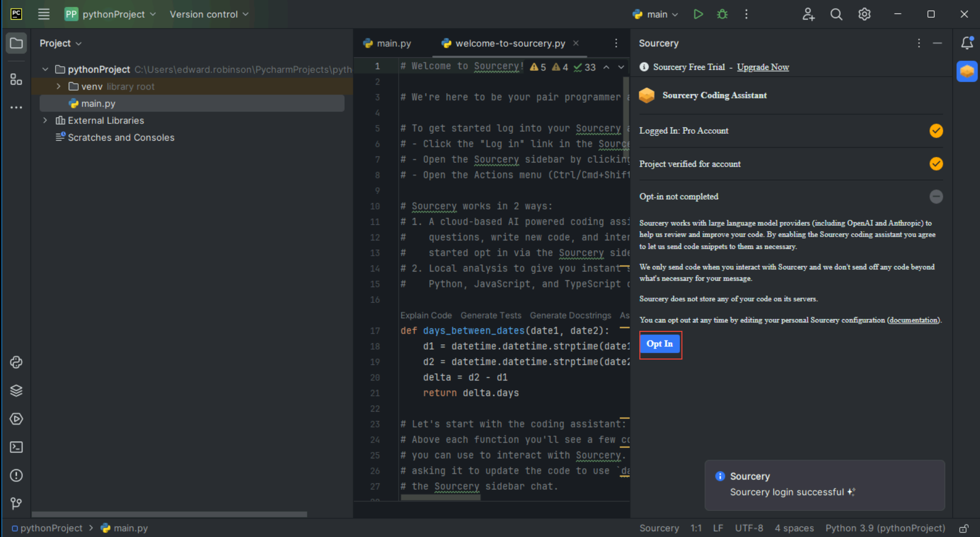
Task: Toggle the Project tool window folder icon
Action: tap(16, 43)
